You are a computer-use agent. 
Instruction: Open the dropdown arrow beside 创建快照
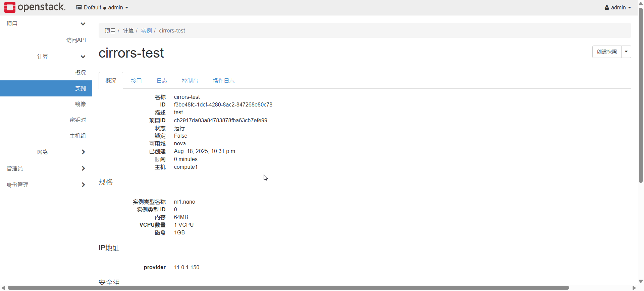[x=626, y=52]
